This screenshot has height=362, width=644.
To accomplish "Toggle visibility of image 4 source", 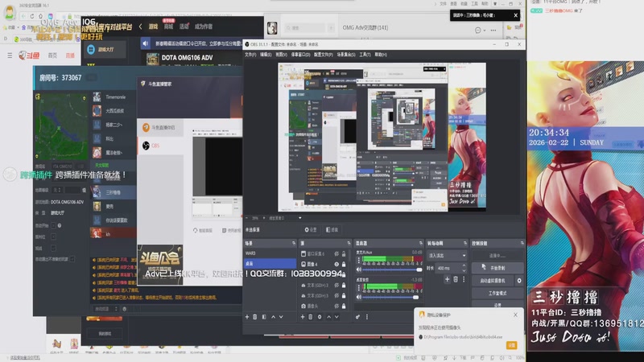I will (x=336, y=265).
